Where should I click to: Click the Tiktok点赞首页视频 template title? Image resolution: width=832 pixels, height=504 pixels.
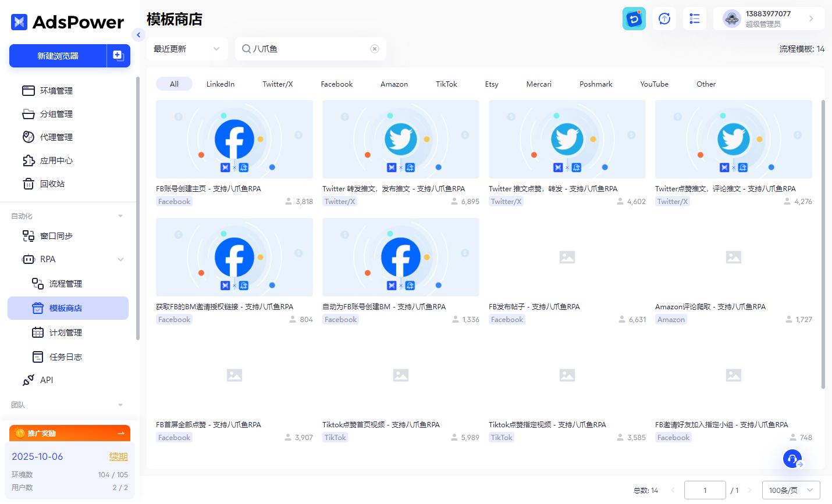coord(381,425)
